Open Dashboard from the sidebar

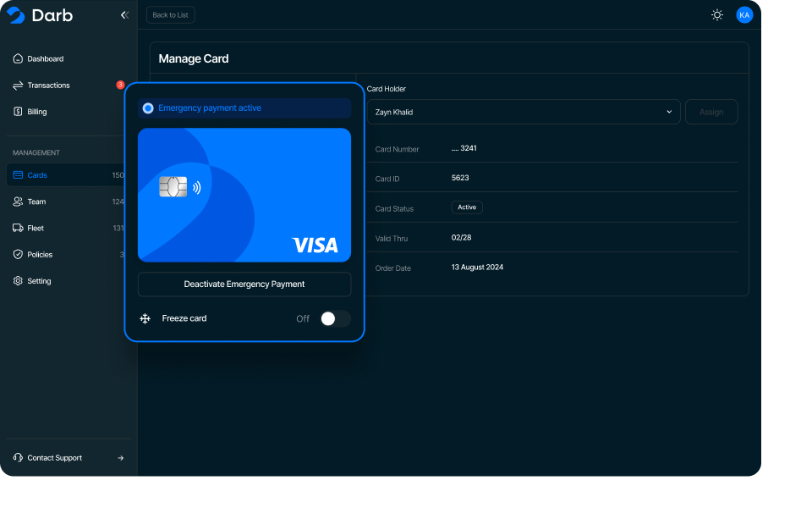tap(45, 59)
